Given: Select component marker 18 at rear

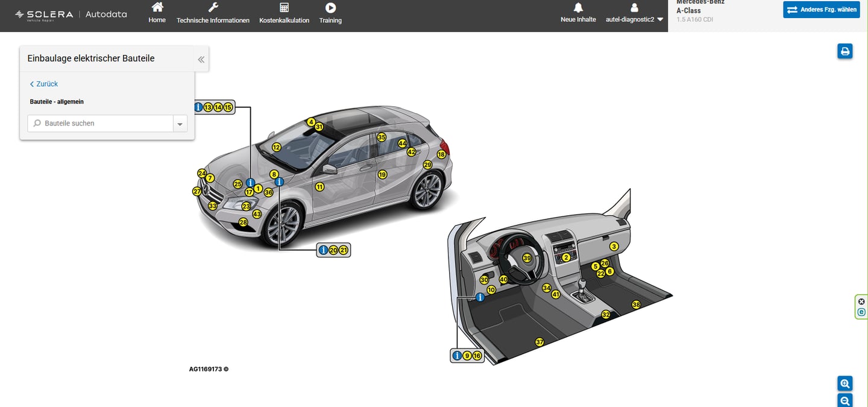Looking at the screenshot, I should tap(441, 155).
